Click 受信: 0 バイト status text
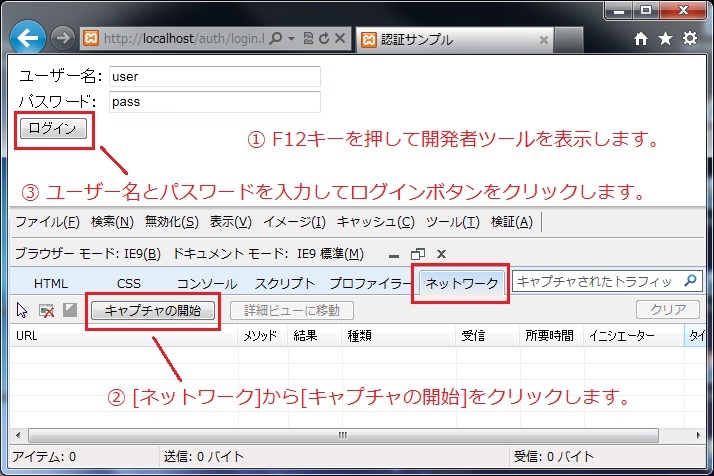This screenshot has width=714, height=476. (554, 456)
